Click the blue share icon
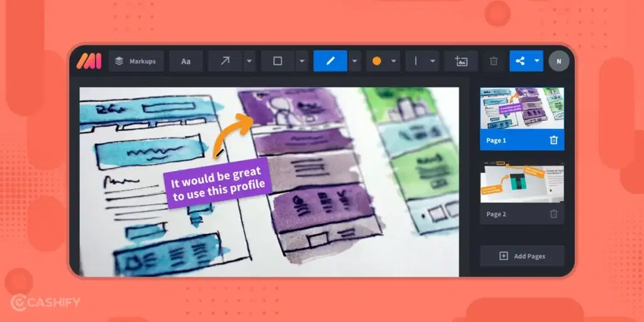The image size is (644, 322). click(520, 61)
